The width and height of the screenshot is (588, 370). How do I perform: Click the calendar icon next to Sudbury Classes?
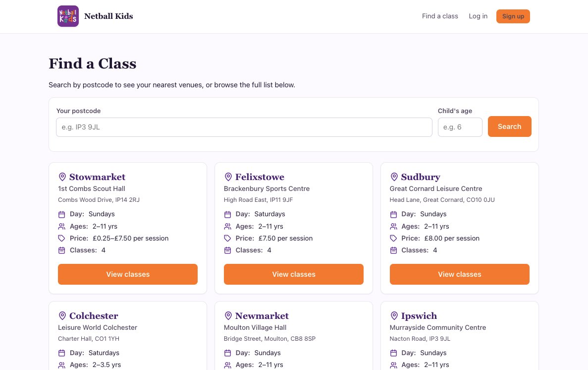point(393,250)
